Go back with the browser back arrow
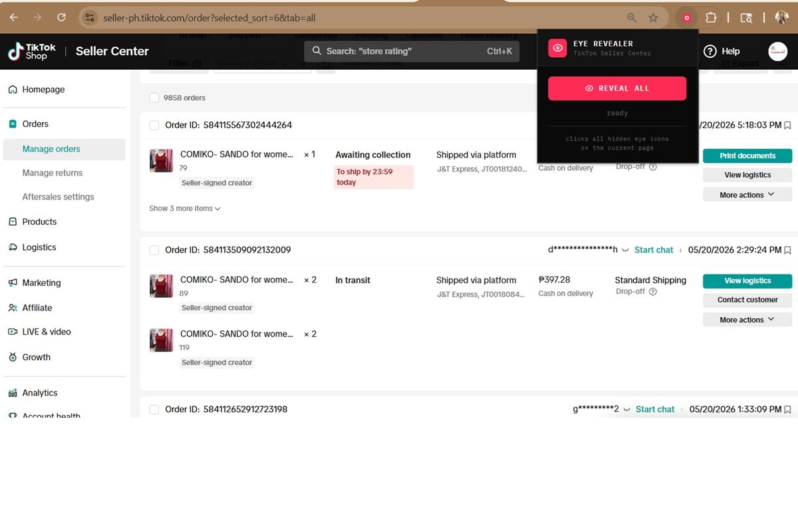The width and height of the screenshot is (798, 532). [x=13, y=17]
